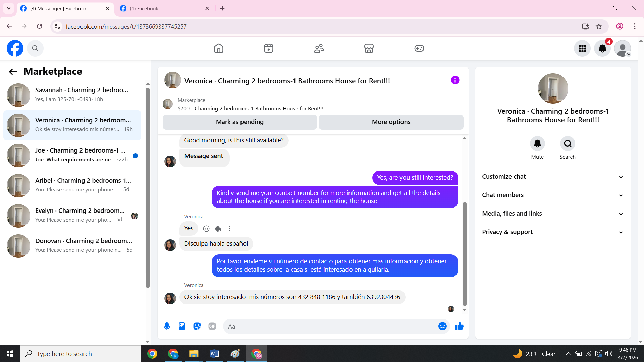Image resolution: width=644 pixels, height=362 pixels.
Task: Click the chat messages vertical scrollbar
Action: click(x=465, y=254)
